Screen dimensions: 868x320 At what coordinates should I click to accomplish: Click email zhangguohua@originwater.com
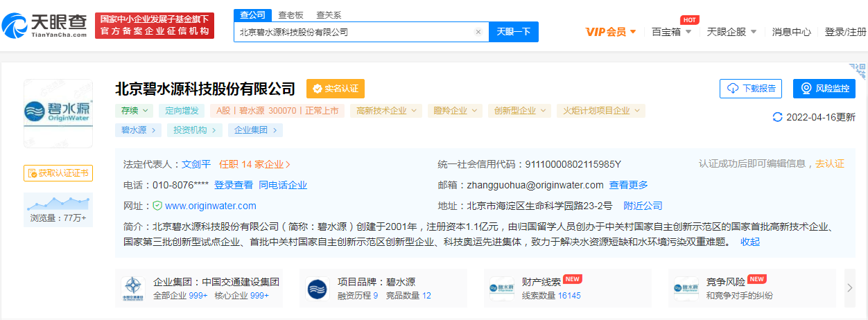coord(535,185)
